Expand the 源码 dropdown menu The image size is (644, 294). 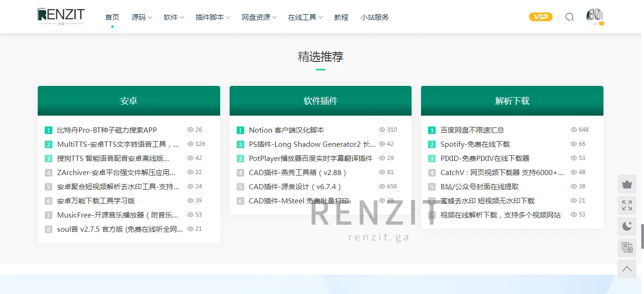[x=141, y=17]
